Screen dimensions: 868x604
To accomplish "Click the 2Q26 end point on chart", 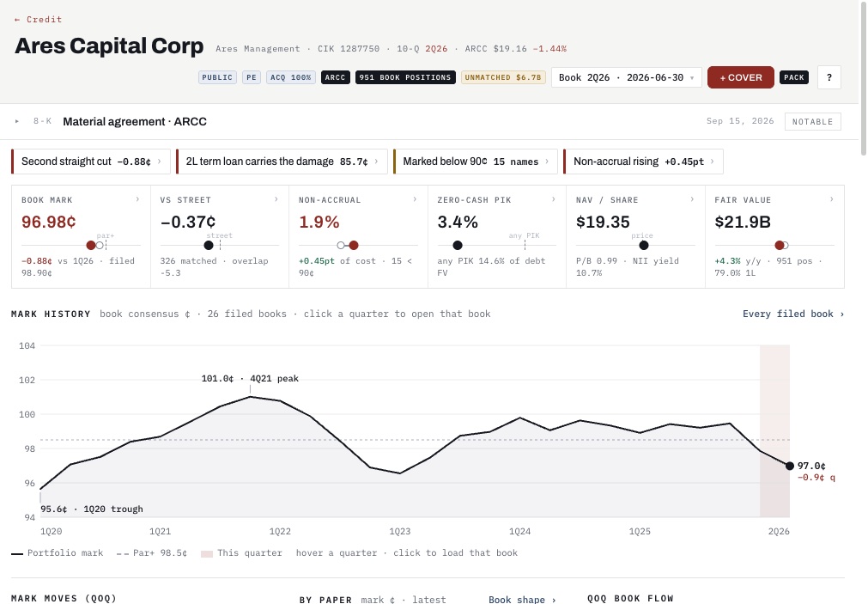I will (790, 466).
